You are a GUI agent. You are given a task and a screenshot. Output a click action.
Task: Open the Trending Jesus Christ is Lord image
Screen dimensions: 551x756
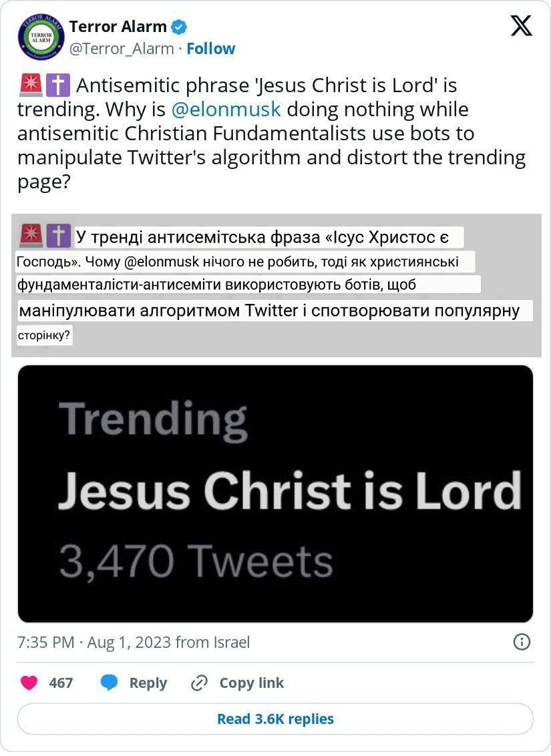(x=275, y=493)
